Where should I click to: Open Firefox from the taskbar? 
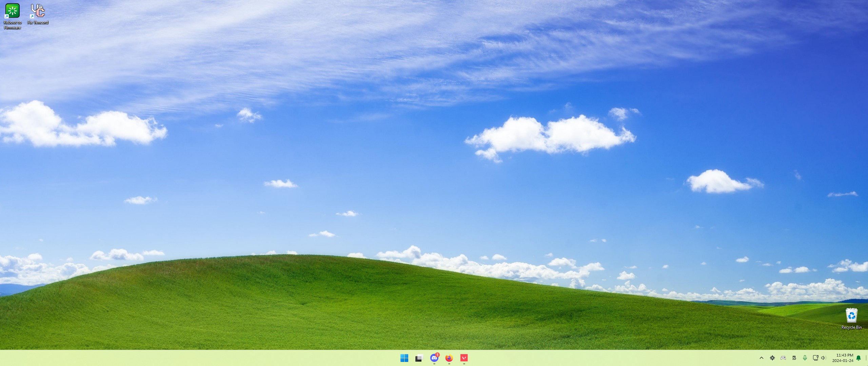point(449,358)
